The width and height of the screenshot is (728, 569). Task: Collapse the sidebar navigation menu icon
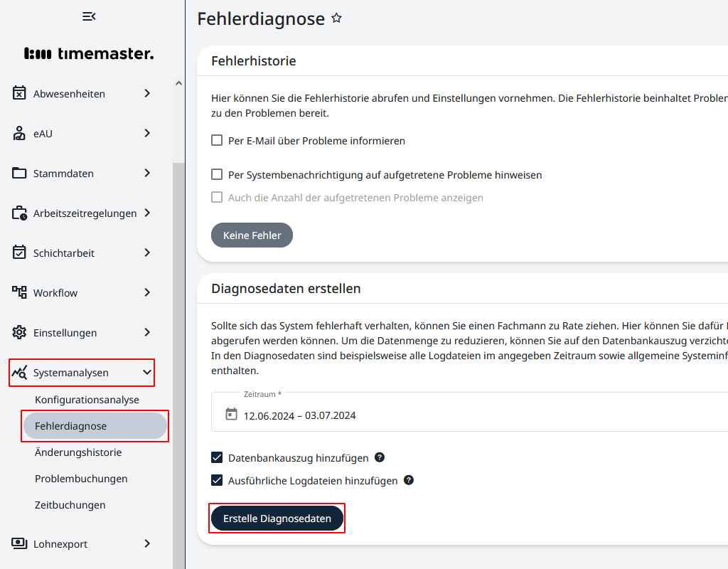(x=88, y=16)
